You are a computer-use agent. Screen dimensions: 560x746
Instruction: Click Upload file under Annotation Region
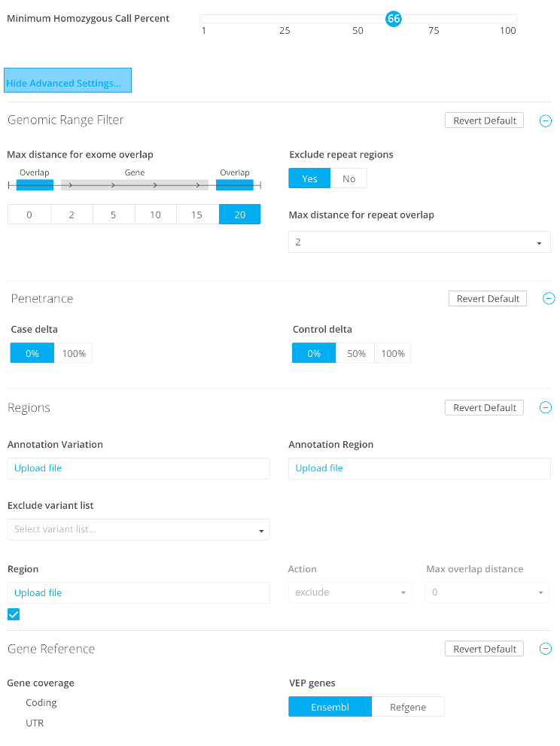point(319,468)
